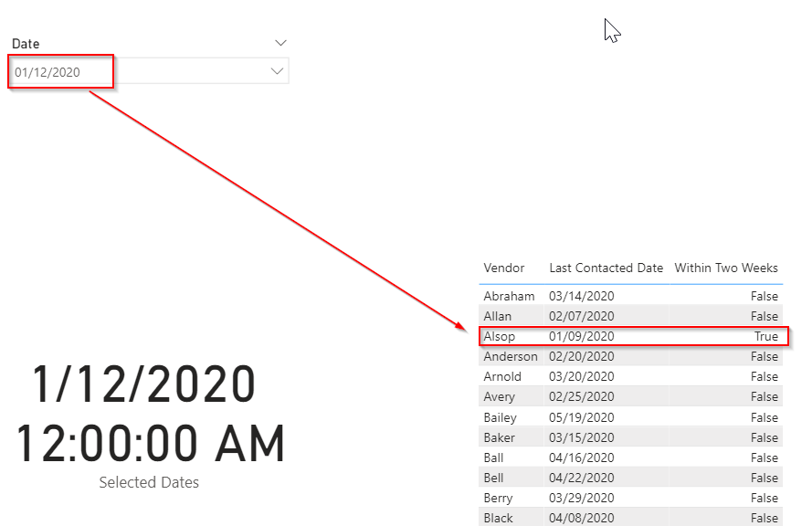
Task: Select vendor Bell cell
Action: click(493, 478)
